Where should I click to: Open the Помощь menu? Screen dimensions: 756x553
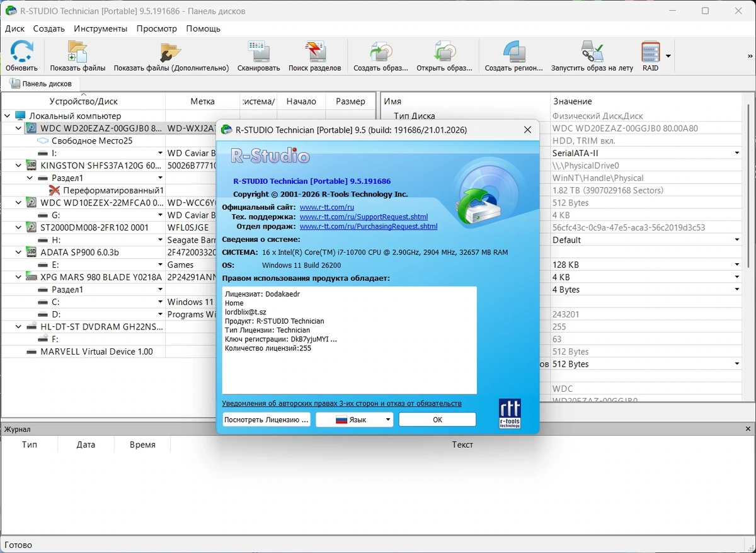[x=203, y=28]
